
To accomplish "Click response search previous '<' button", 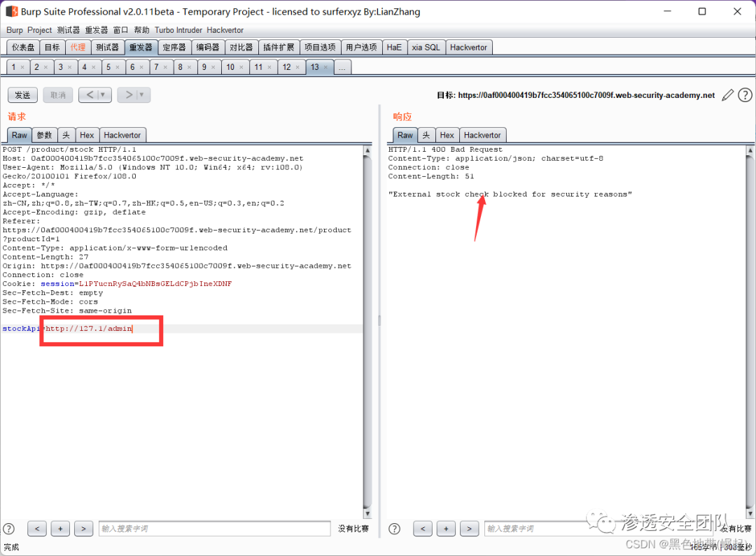I will [423, 529].
